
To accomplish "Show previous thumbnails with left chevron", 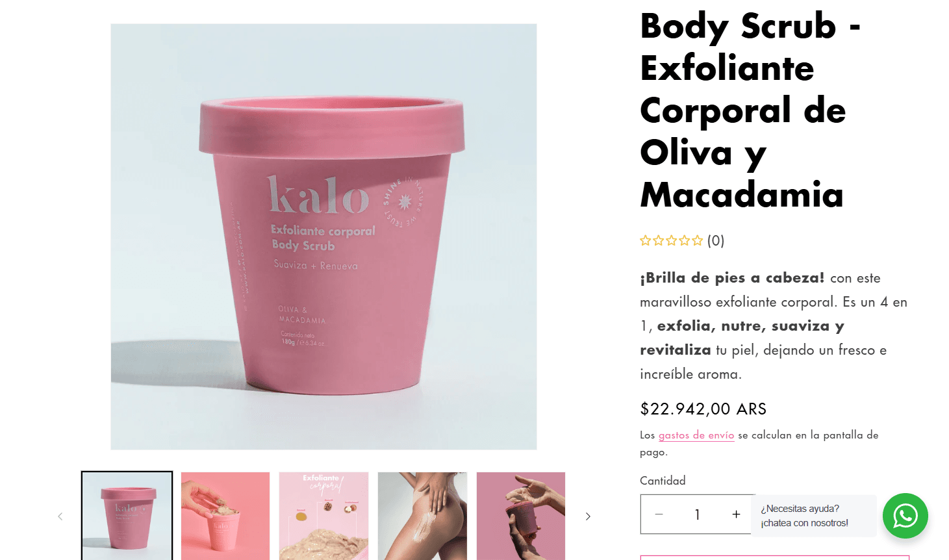I will [x=60, y=516].
